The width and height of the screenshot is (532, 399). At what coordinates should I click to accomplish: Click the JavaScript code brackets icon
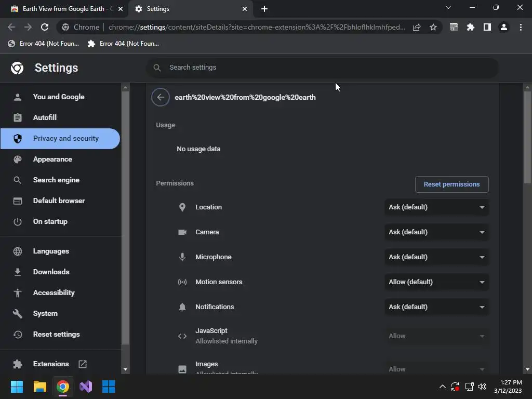click(x=182, y=336)
